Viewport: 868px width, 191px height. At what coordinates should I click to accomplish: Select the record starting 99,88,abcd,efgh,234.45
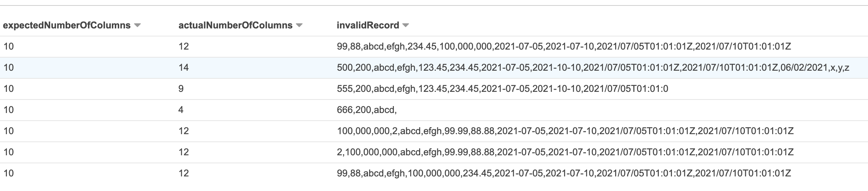coord(564,46)
